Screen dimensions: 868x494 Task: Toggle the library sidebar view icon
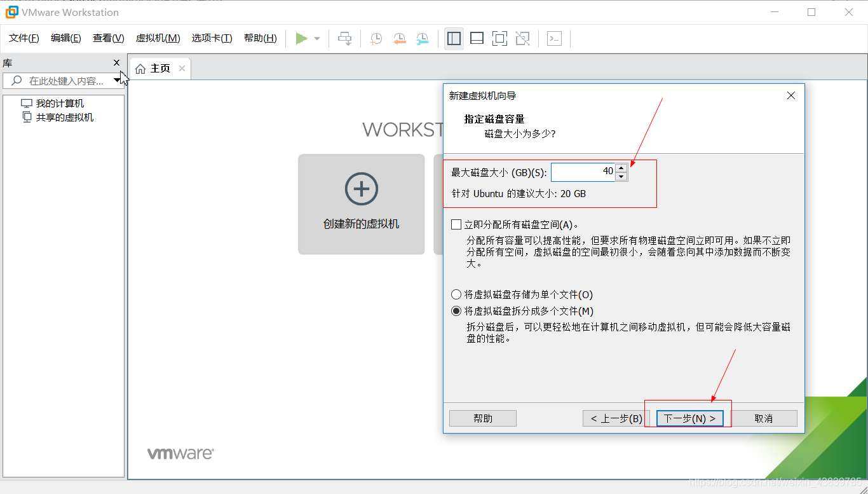click(454, 38)
